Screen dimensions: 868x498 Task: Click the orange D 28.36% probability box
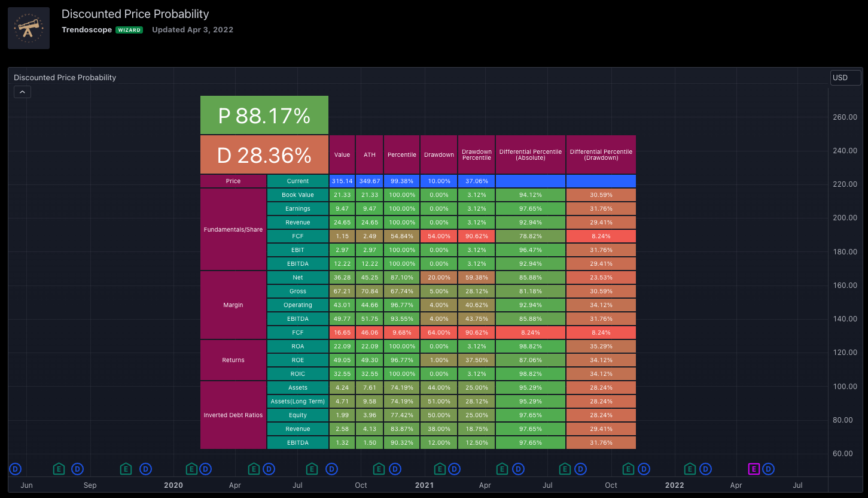coord(264,155)
